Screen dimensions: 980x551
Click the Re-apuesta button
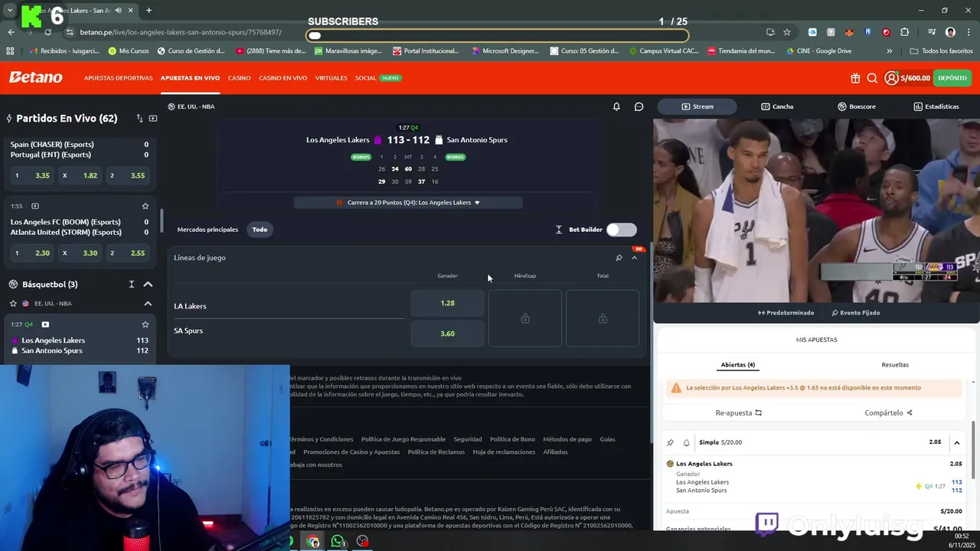tap(738, 413)
